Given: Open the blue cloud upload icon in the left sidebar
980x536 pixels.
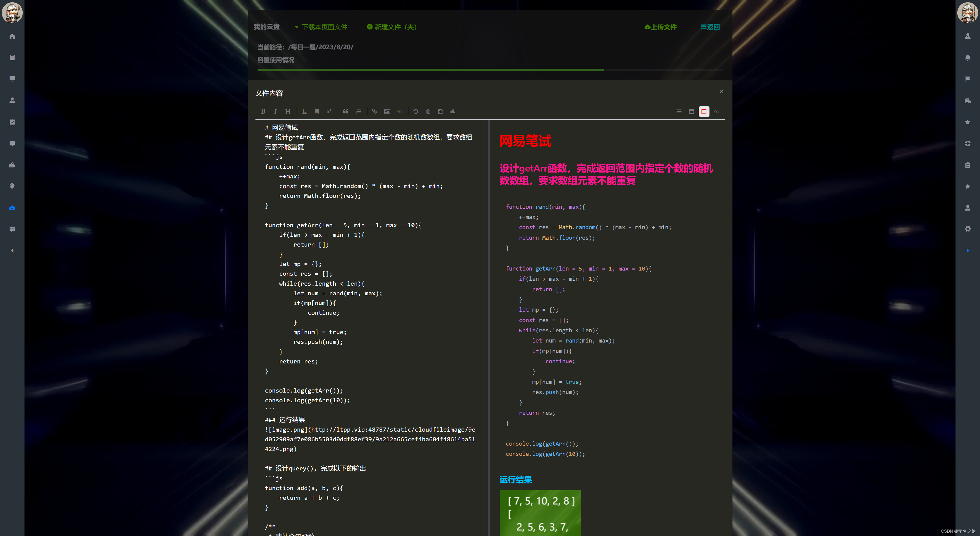Looking at the screenshot, I should (12, 208).
